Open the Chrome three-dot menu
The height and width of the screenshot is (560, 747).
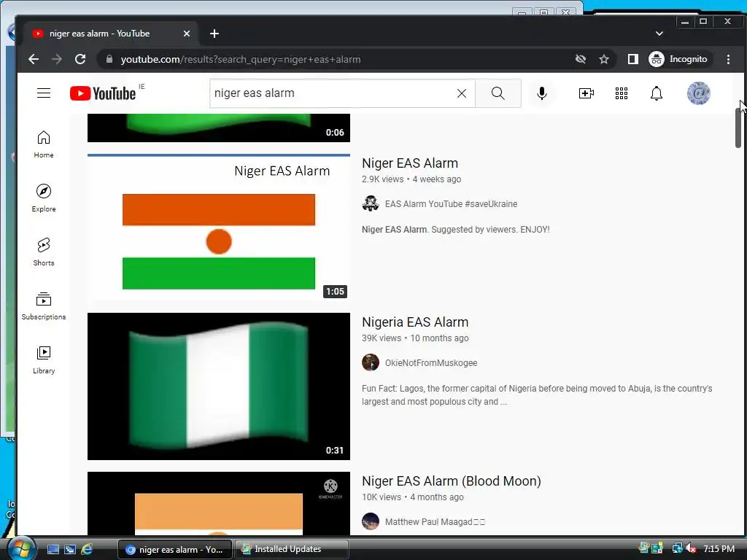pyautogui.click(x=728, y=59)
